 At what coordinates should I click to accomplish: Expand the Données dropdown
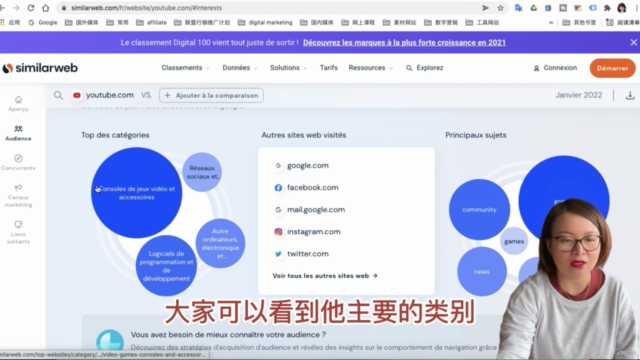coord(240,68)
